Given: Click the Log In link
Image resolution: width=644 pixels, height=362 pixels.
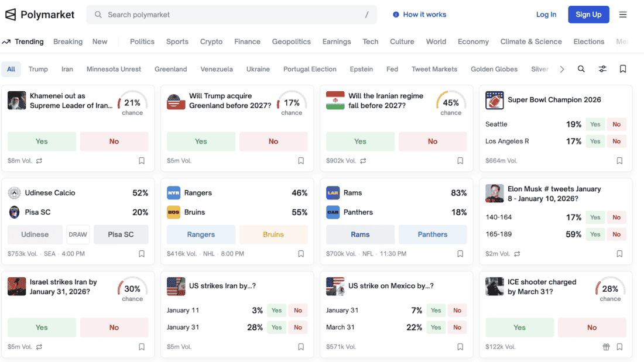Looking at the screenshot, I should [546, 15].
